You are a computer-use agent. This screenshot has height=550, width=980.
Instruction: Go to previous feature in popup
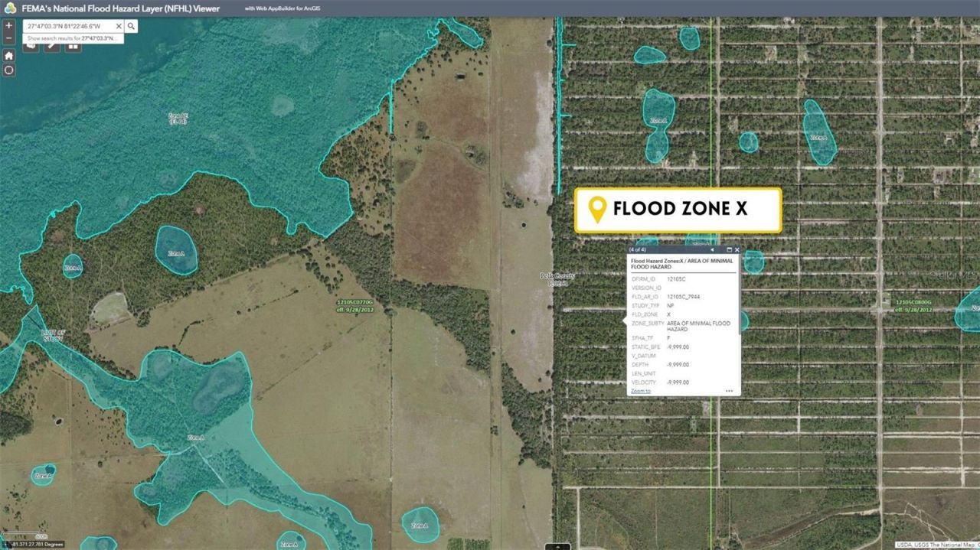(712, 249)
